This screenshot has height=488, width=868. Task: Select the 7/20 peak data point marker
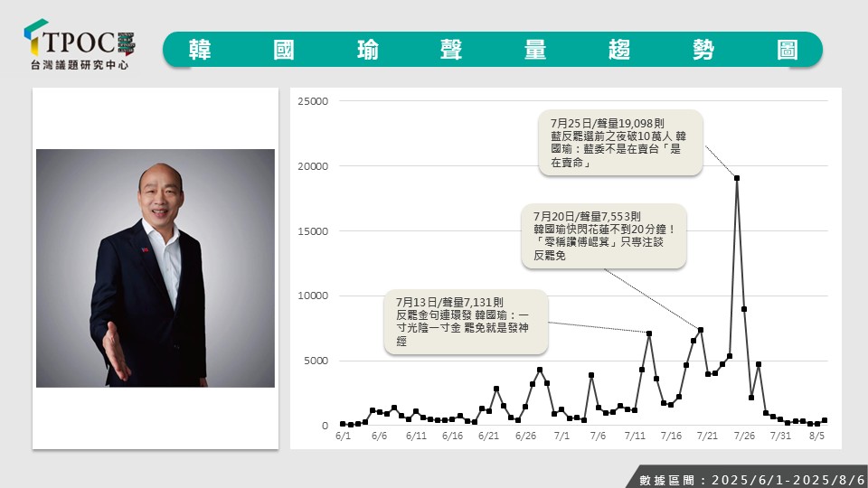701,330
